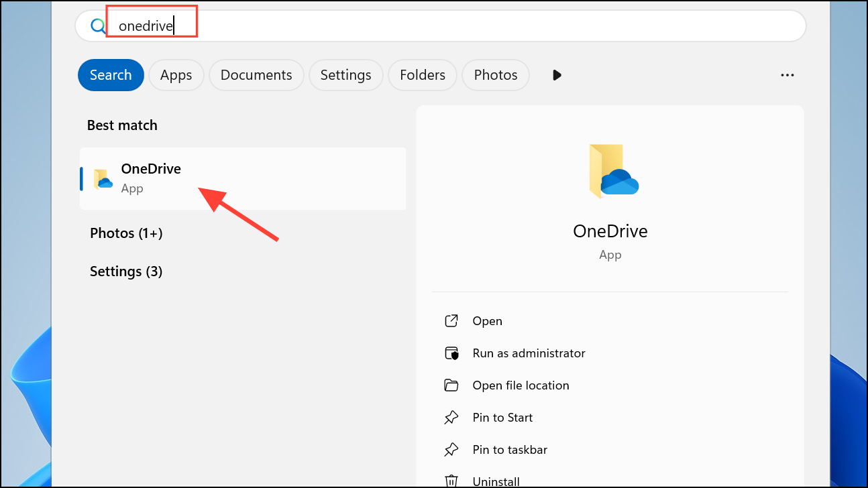Choose Run as administrator
868x488 pixels.
(x=529, y=353)
